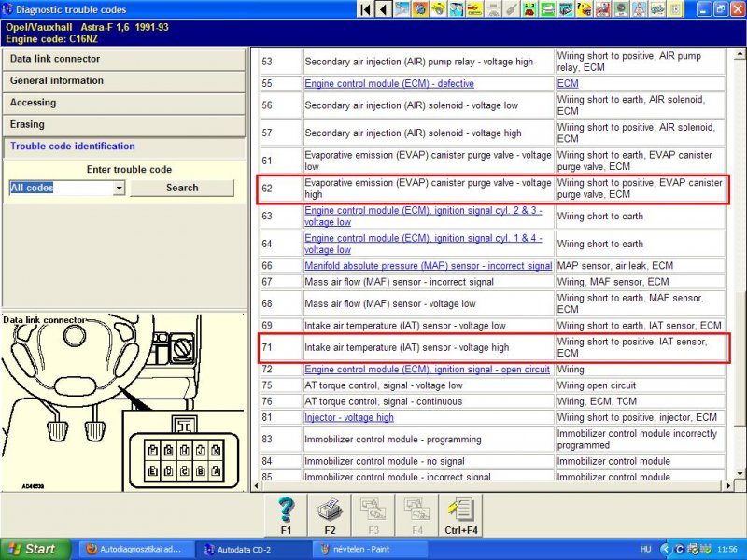Select 'MAP sensor, air leak, ECM' cause cell
The width and height of the screenshot is (747, 560).
tap(641, 266)
